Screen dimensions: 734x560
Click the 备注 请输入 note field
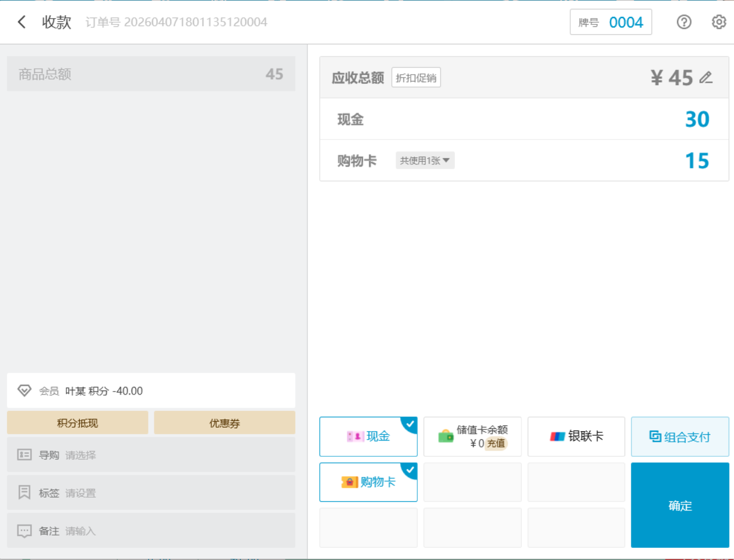coord(80,531)
